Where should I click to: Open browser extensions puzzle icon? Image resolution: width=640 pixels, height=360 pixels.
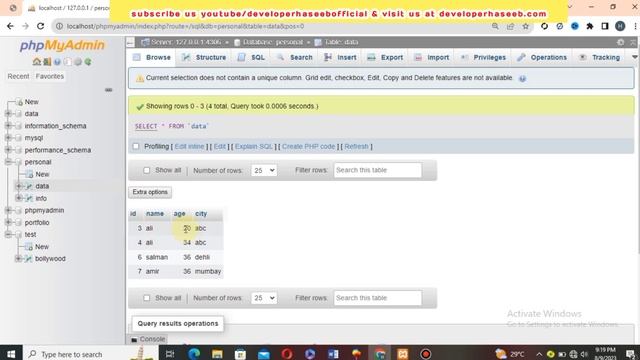tap(590, 26)
